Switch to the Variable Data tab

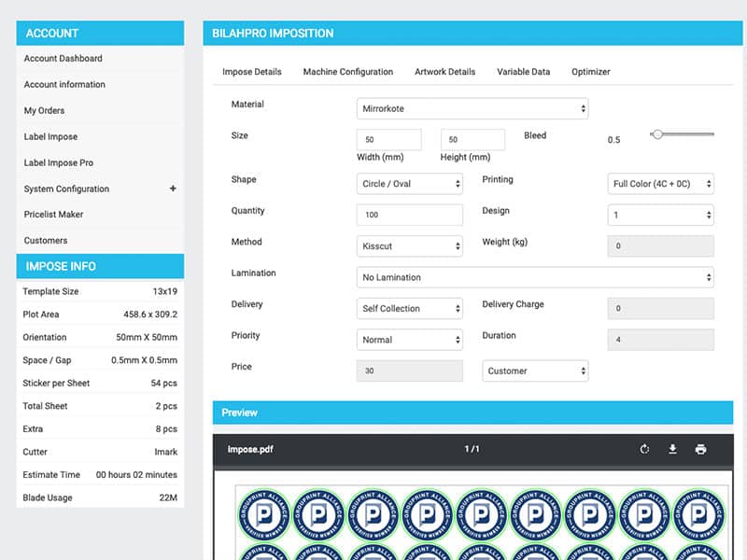(523, 72)
